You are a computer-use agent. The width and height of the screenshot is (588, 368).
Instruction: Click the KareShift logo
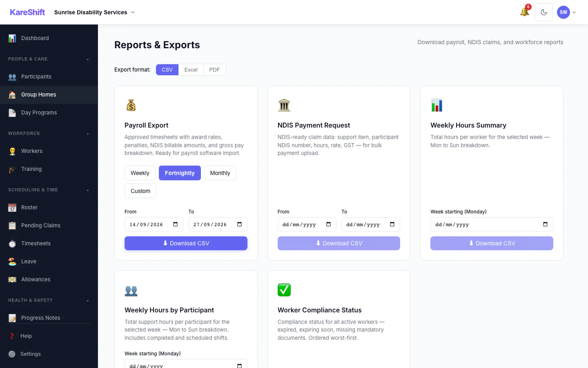pyautogui.click(x=27, y=12)
